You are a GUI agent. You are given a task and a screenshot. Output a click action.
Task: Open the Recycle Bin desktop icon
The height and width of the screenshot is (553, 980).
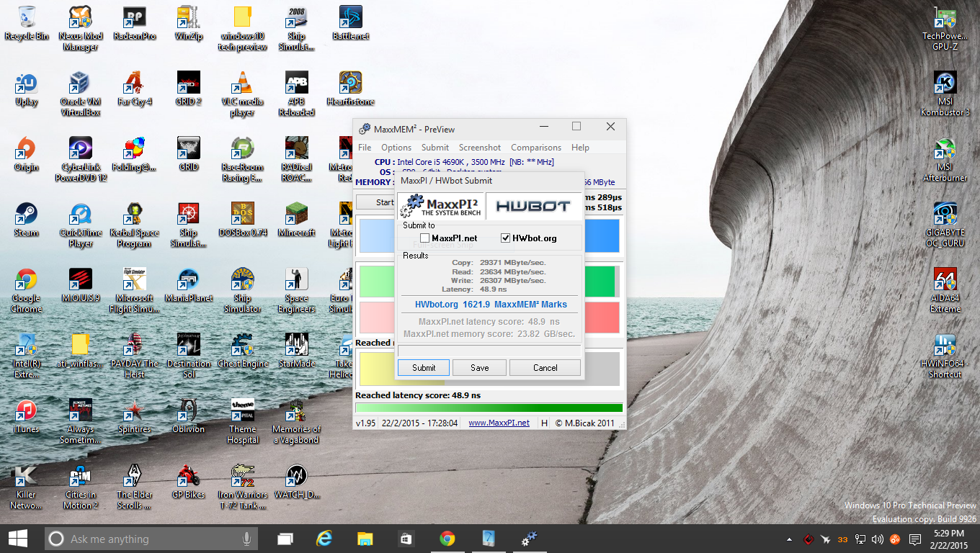pyautogui.click(x=27, y=23)
